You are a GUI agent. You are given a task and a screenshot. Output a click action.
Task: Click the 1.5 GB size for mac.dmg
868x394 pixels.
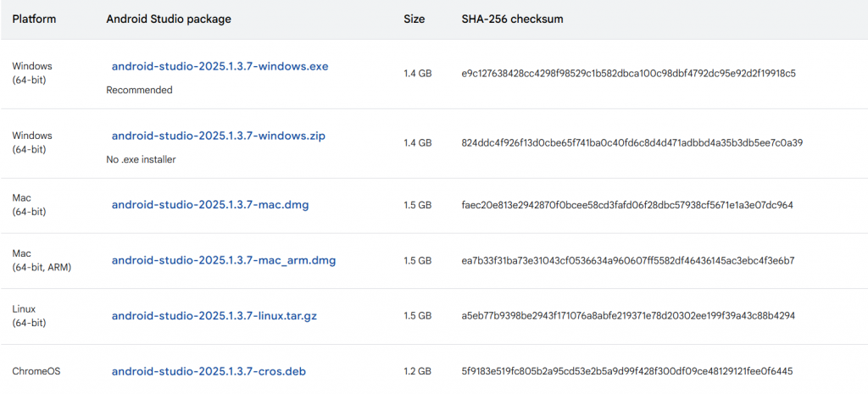pos(417,205)
